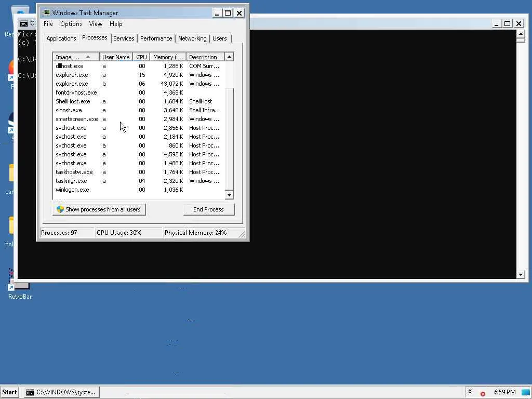Select svchost.exe using 4,592 K
532x399 pixels.
tap(139, 154)
